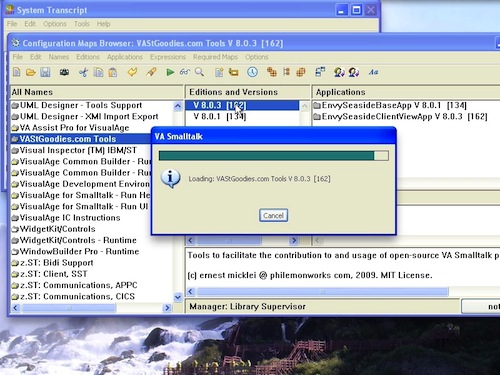This screenshot has width=500, height=375.
Task: Open Options menu in System Transcript window
Action: [55, 24]
